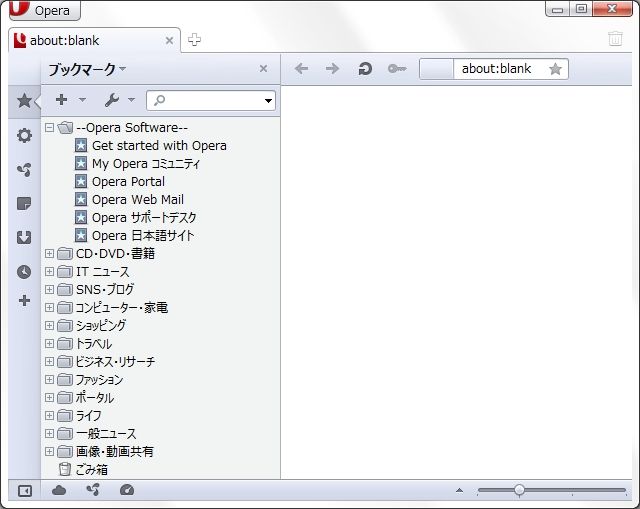Go back with the back arrow
This screenshot has width=640, height=509.
point(301,68)
